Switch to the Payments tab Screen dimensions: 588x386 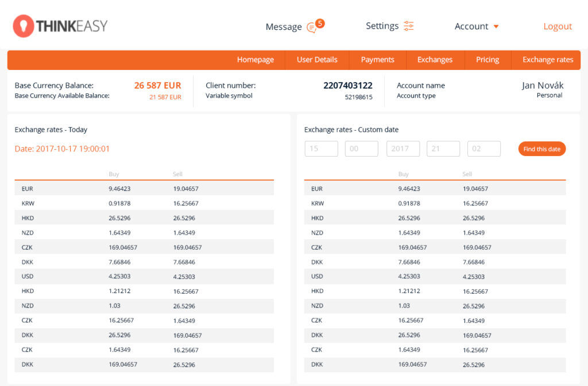(377, 60)
